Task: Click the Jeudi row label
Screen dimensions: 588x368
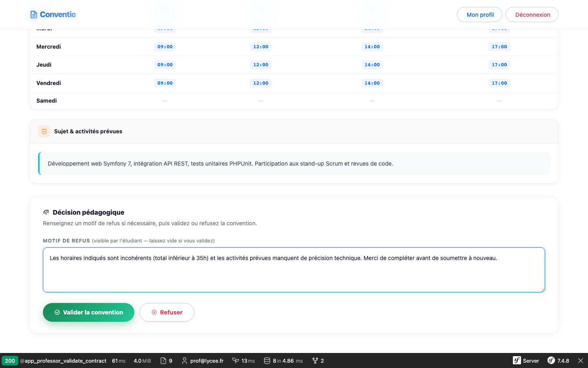Action: [44, 65]
